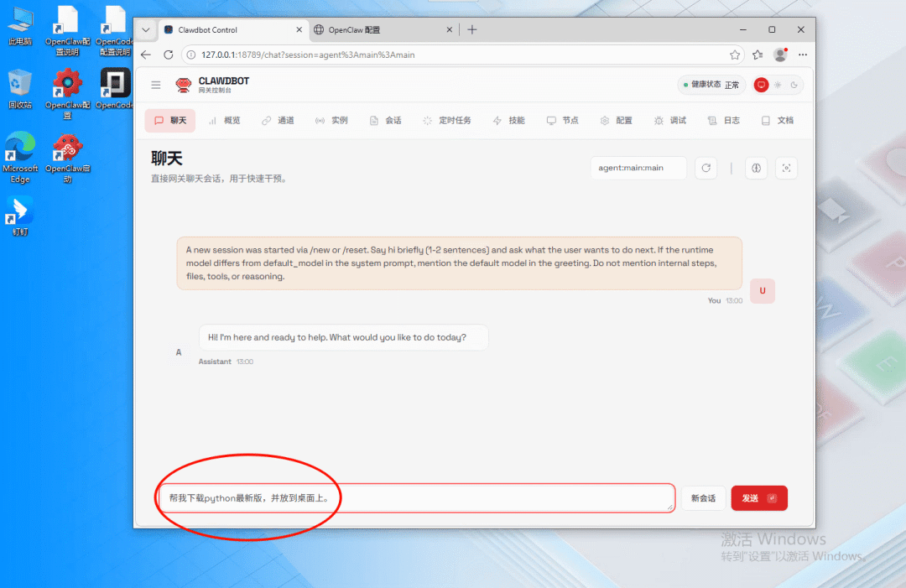906x588 pixels.
Task: Open the agent:main:main session selector
Action: click(638, 168)
